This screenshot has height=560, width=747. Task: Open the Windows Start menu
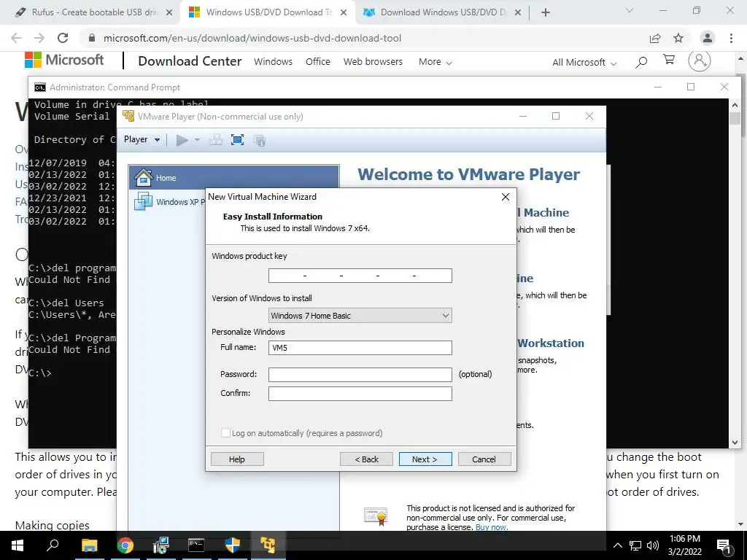pos(17,545)
